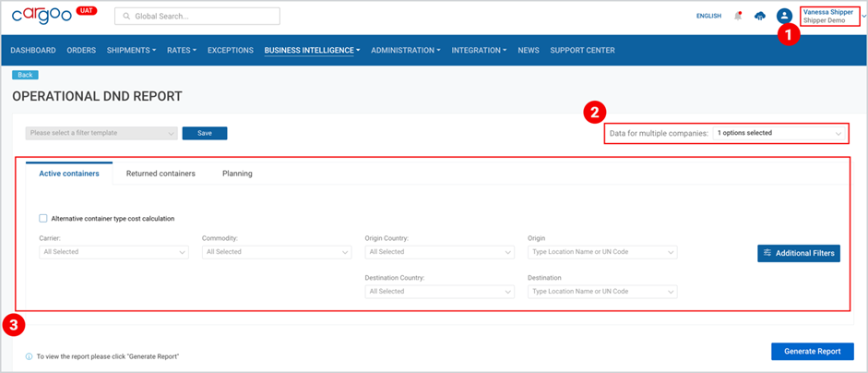The height and width of the screenshot is (373, 868).
Task: Click the Generate Report button
Action: tap(812, 352)
